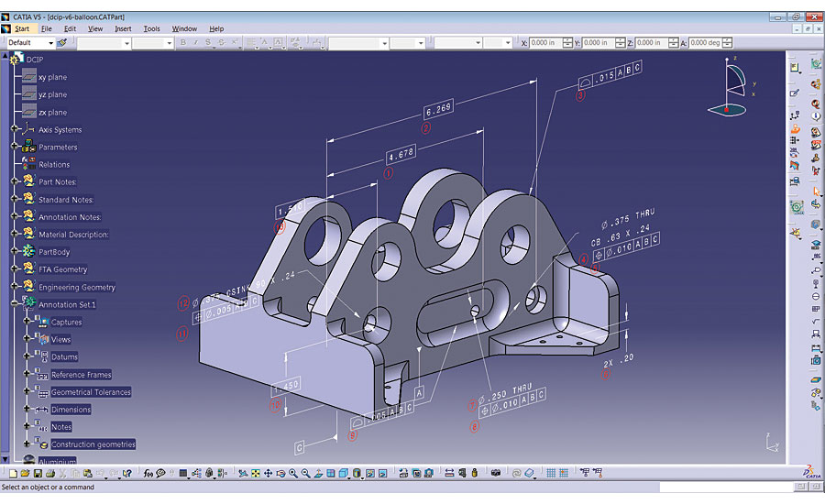
Task: Open the Insert menu
Action: click(x=123, y=29)
